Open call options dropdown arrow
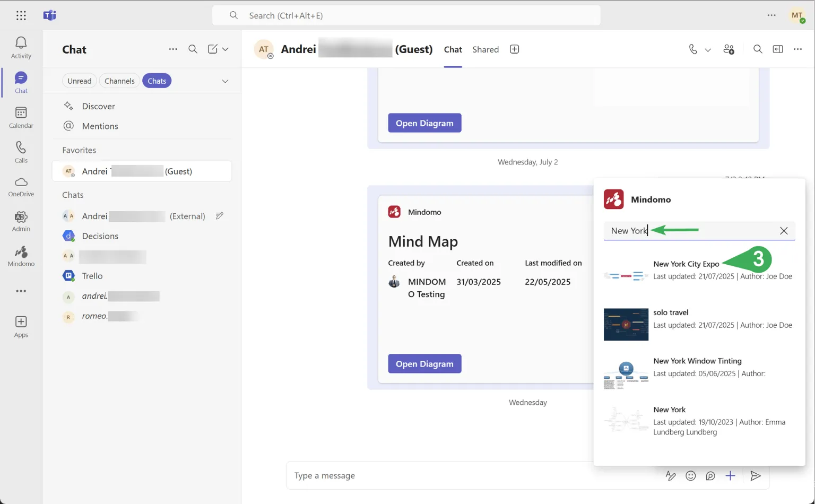Screen dimensions: 815x504 coord(708,50)
